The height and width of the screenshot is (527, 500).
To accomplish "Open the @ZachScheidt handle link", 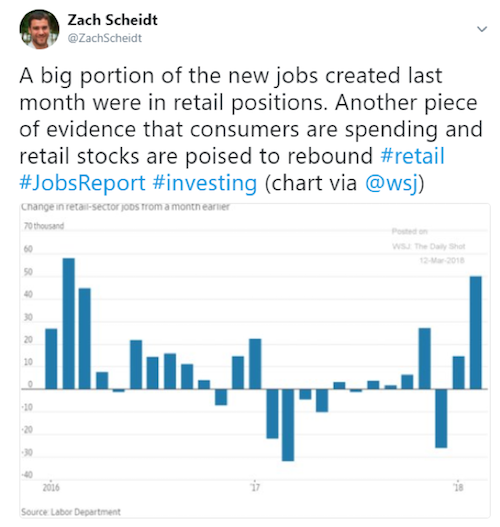I will click(105, 38).
